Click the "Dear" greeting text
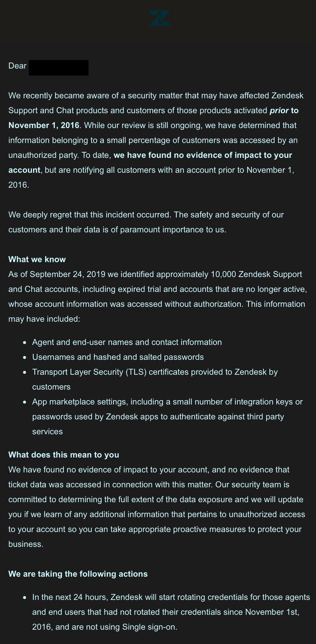This screenshot has height=644, width=316. (x=17, y=66)
